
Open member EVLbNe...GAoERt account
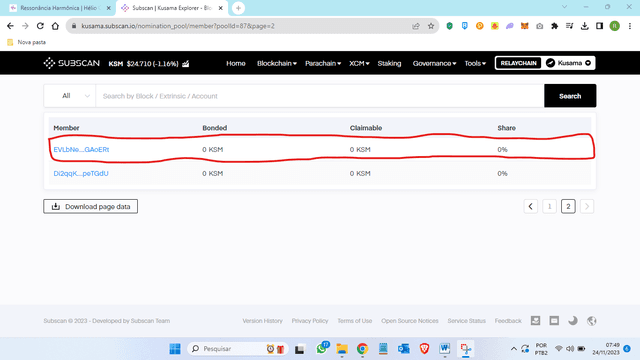[x=81, y=149]
